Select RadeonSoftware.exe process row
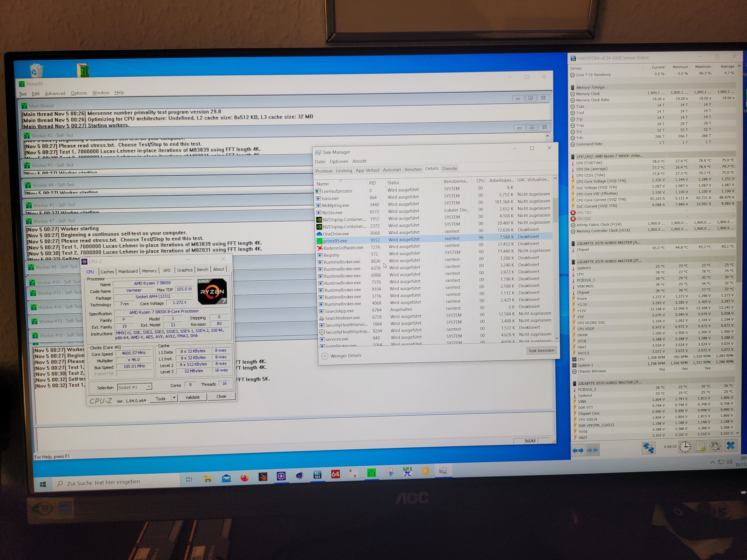This screenshot has width=747, height=560. (x=434, y=246)
